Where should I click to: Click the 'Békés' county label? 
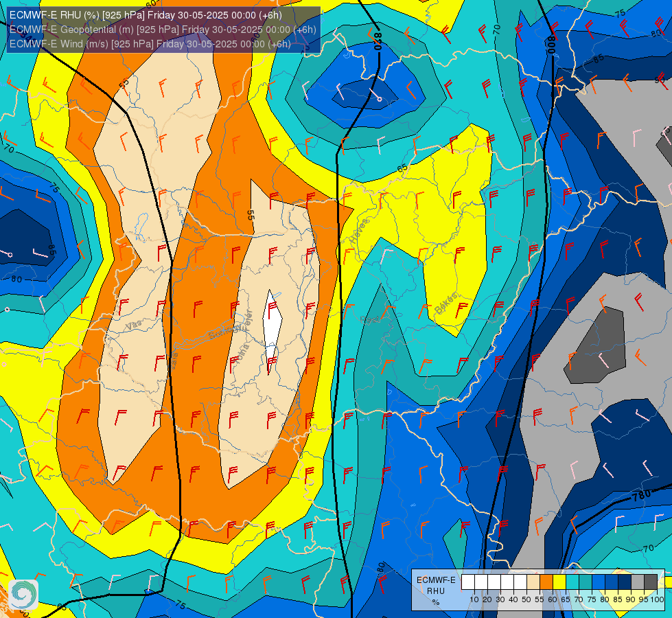[x=445, y=303]
